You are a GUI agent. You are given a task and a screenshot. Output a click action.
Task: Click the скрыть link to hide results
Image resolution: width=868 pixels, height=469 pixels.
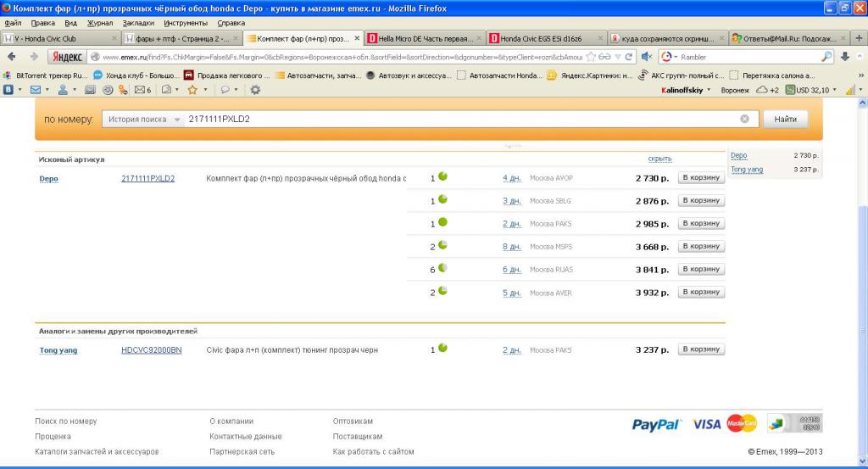(659, 159)
